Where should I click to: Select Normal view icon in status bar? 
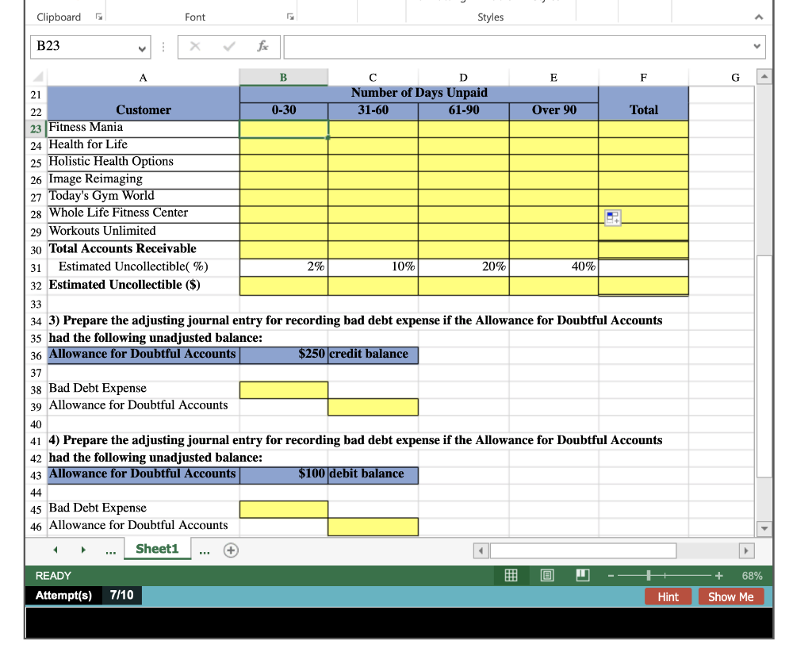[511, 576]
